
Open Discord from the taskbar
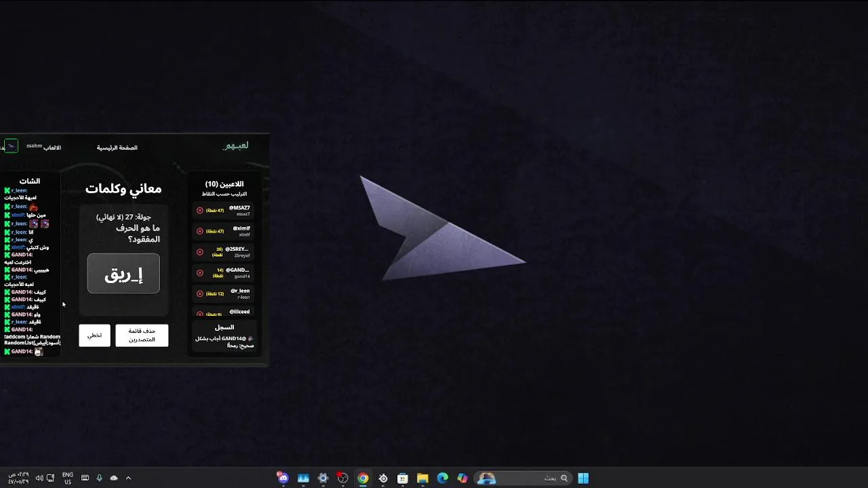pyautogui.click(x=283, y=478)
